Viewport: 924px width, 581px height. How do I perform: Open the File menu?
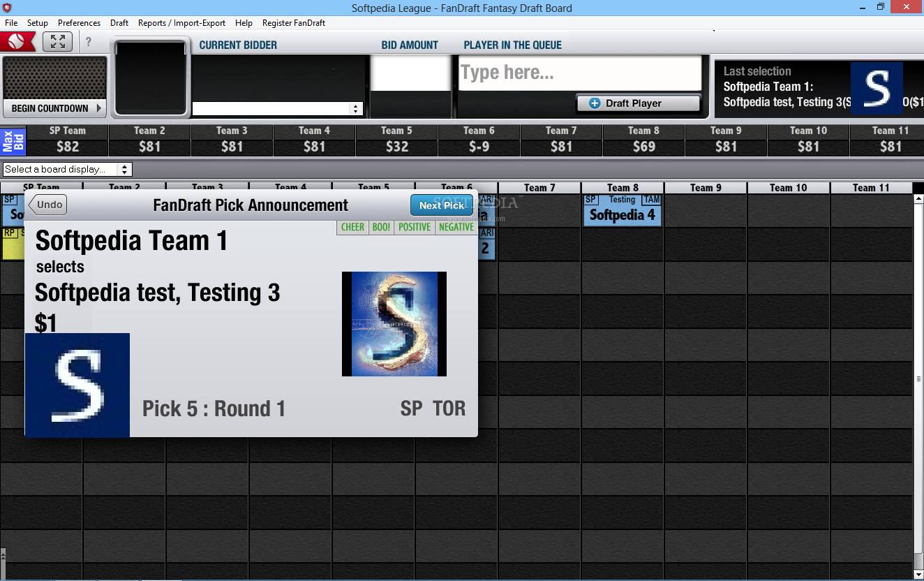tap(11, 23)
